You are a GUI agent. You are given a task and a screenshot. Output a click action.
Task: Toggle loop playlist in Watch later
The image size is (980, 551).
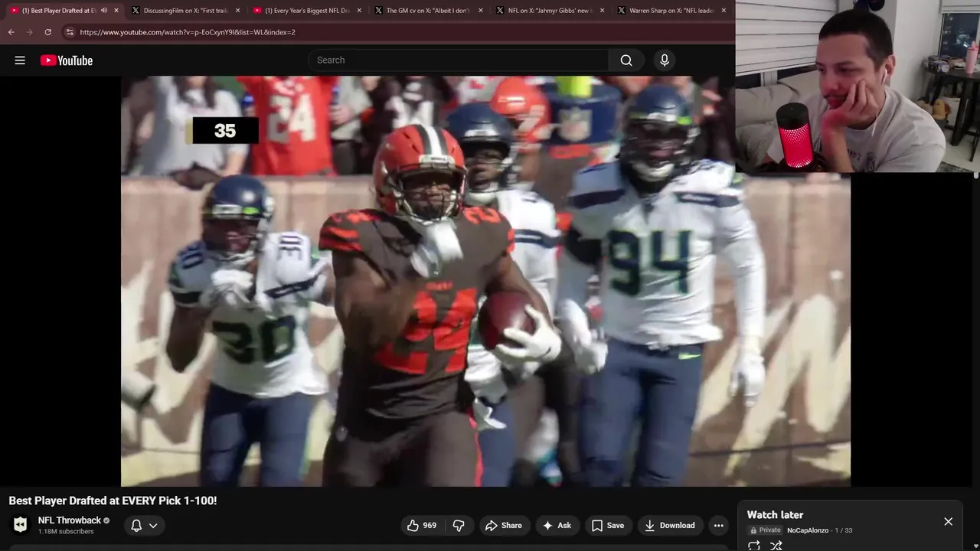[x=754, y=546]
